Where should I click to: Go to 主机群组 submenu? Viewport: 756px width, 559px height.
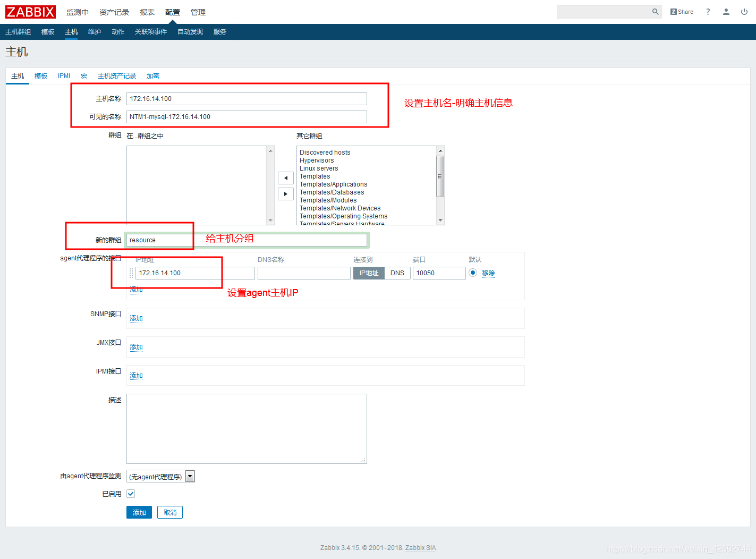click(18, 32)
